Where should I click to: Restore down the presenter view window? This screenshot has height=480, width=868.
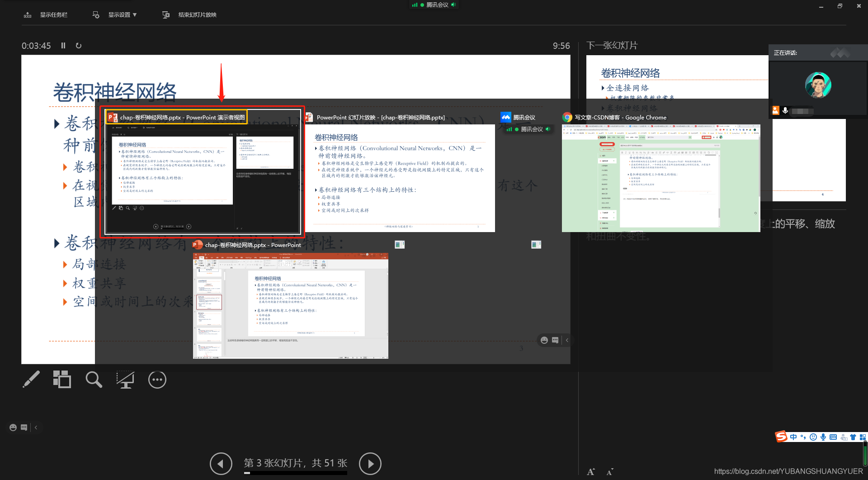pyautogui.click(x=840, y=6)
